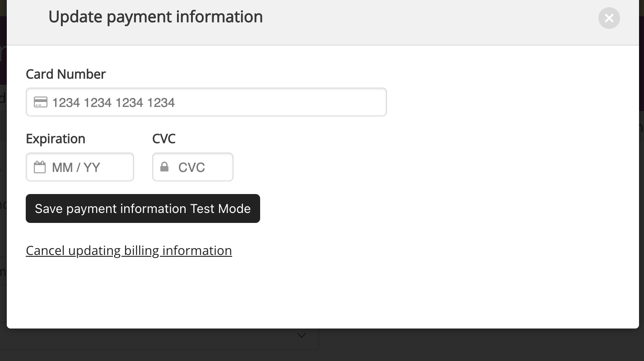Click the Expiration label
The width and height of the screenshot is (644, 361).
56,139
